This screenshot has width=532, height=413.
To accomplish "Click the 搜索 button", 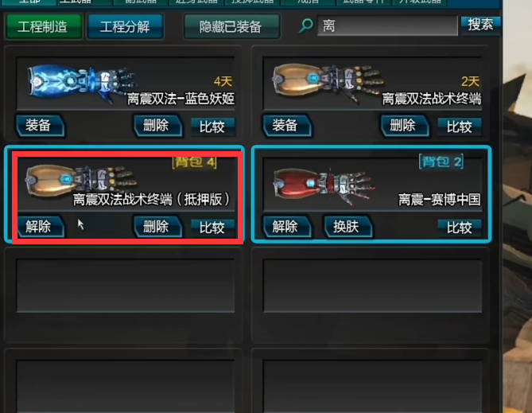I will pyautogui.click(x=480, y=25).
